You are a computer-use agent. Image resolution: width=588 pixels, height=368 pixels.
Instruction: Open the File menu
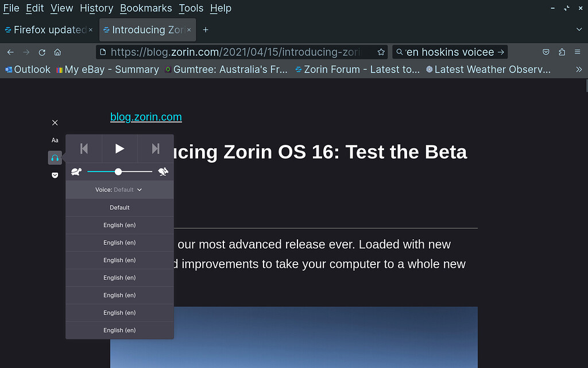coord(11,8)
